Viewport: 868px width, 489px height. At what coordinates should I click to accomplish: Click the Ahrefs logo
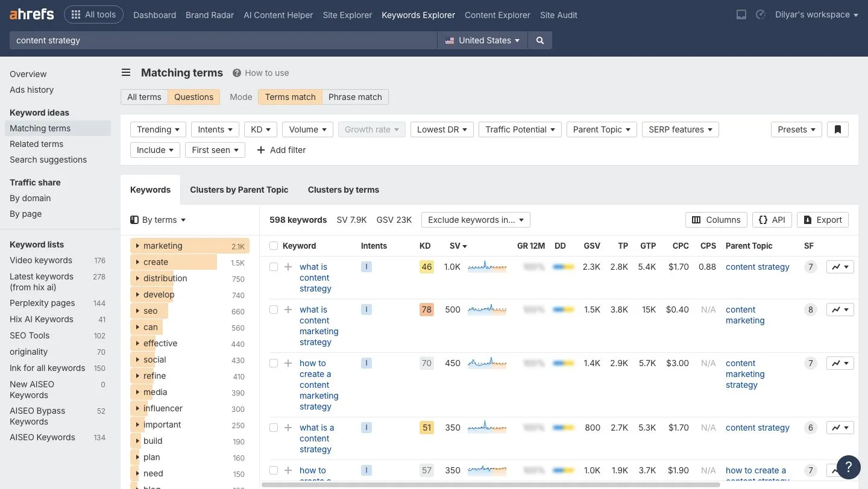31,14
